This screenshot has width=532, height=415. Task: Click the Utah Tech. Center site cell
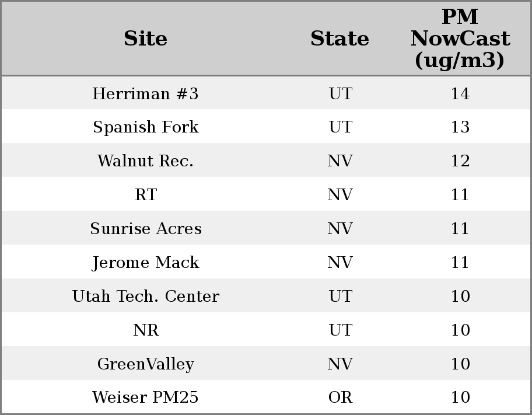pyautogui.click(x=146, y=297)
